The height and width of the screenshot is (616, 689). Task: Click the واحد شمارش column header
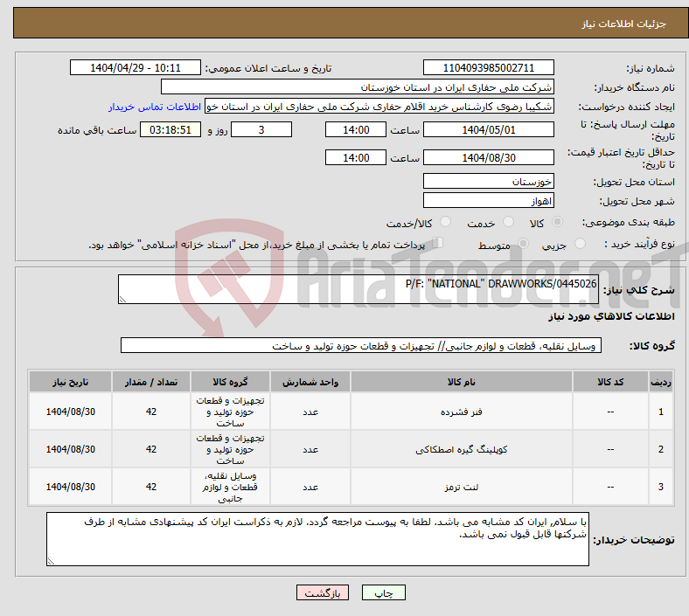pos(310,382)
